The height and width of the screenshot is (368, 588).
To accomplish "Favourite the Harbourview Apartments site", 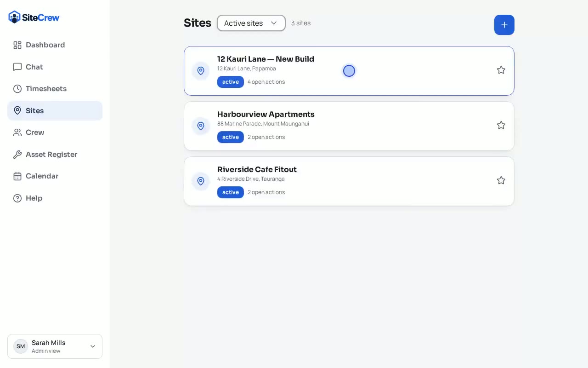I will click(501, 125).
